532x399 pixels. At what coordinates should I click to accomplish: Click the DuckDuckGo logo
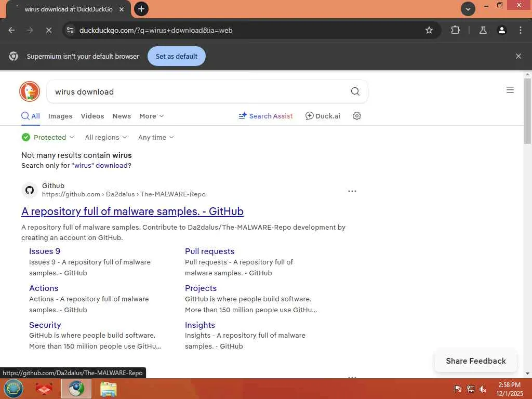pos(30,91)
